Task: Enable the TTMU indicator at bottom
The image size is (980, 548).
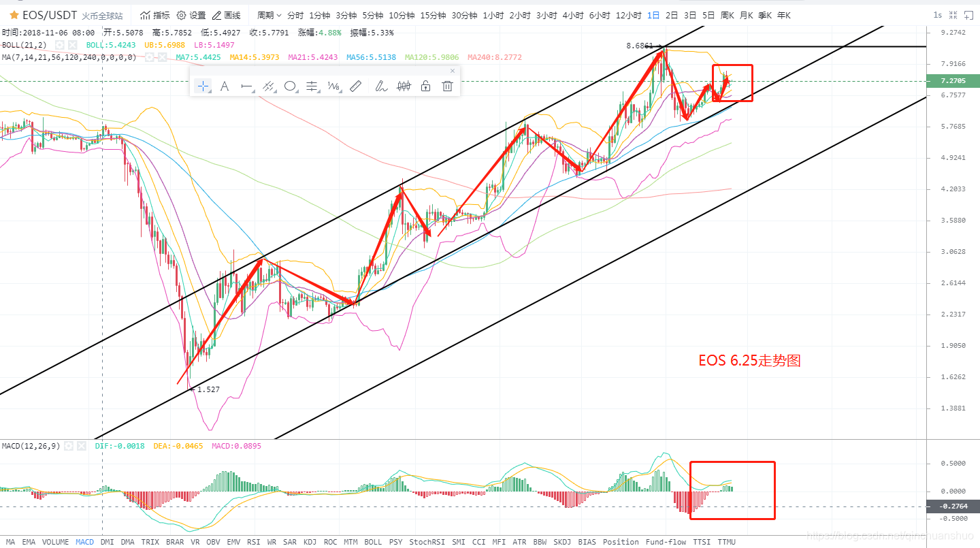Action: pyautogui.click(x=726, y=542)
